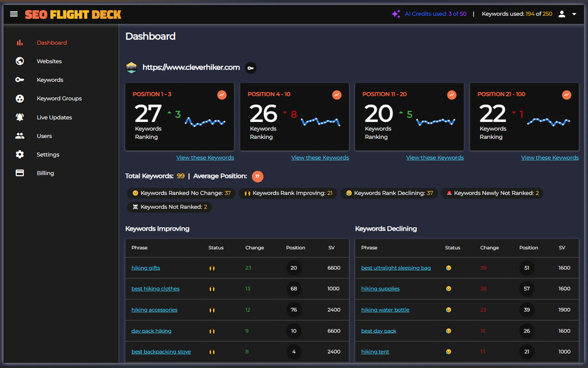Click trend icon on Position 21 - 100 card

pos(566,95)
